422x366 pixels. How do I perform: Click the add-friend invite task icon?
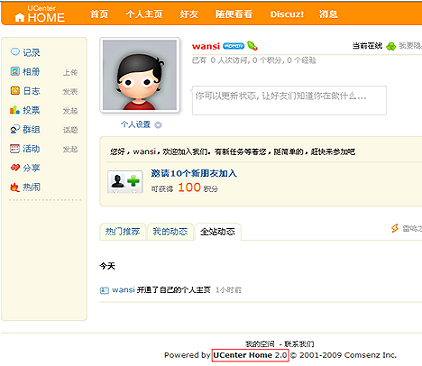(x=125, y=182)
